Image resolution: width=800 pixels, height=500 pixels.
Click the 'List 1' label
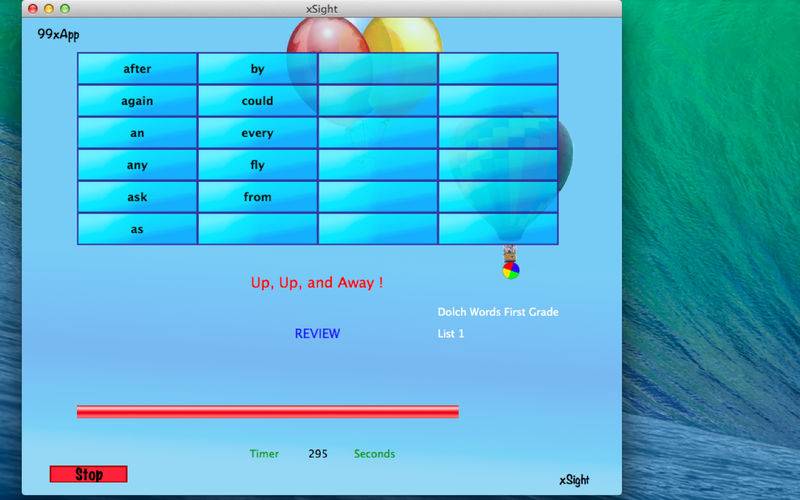pos(451,334)
